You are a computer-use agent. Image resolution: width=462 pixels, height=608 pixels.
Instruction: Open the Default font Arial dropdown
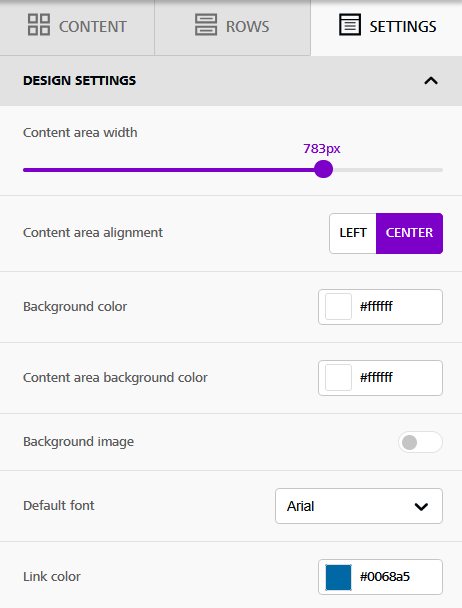tap(359, 506)
